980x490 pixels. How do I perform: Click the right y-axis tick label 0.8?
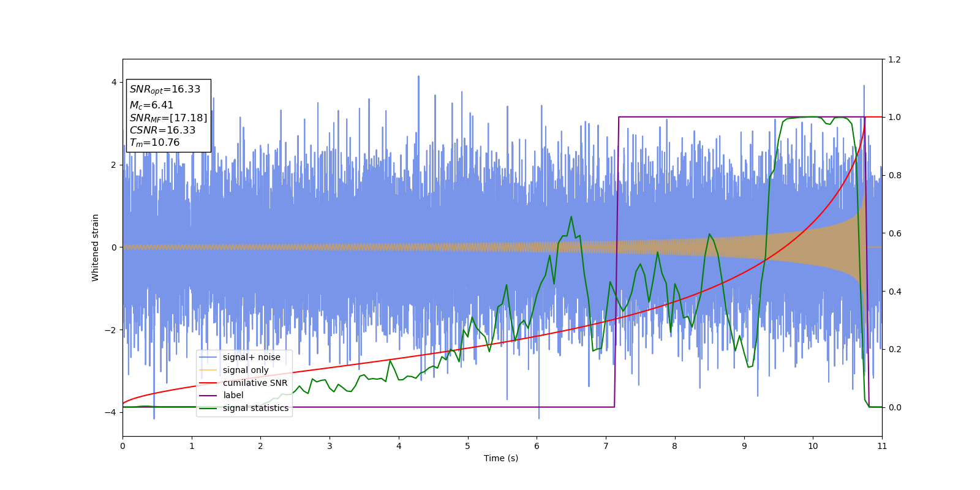pyautogui.click(x=894, y=175)
